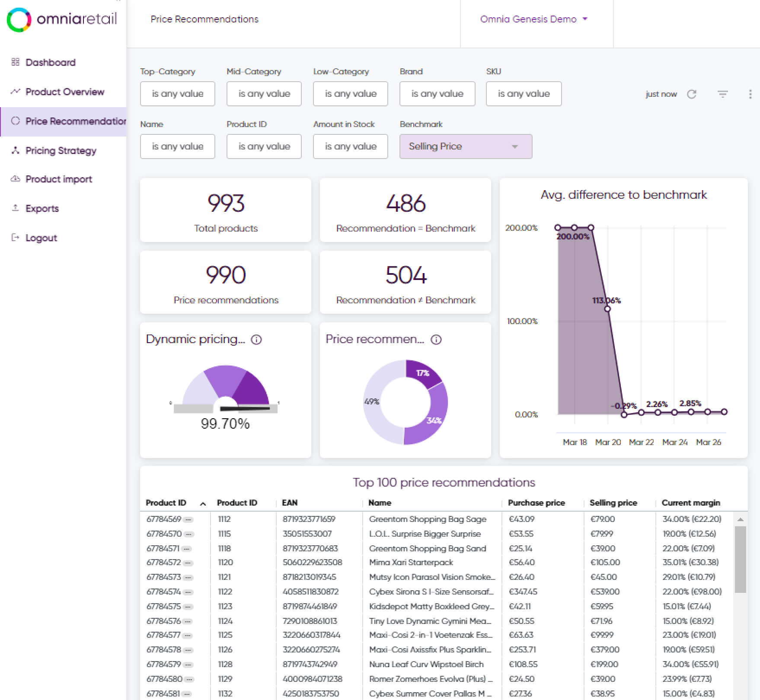Image resolution: width=760 pixels, height=700 pixels.
Task: Open the Benchmark Selling Price dropdown
Action: pos(466,146)
